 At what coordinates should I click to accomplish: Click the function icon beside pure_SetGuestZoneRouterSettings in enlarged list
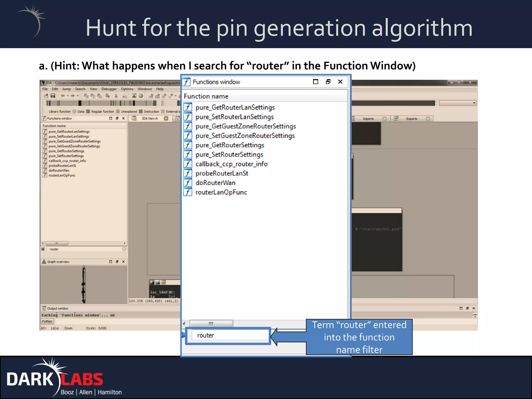(x=188, y=135)
